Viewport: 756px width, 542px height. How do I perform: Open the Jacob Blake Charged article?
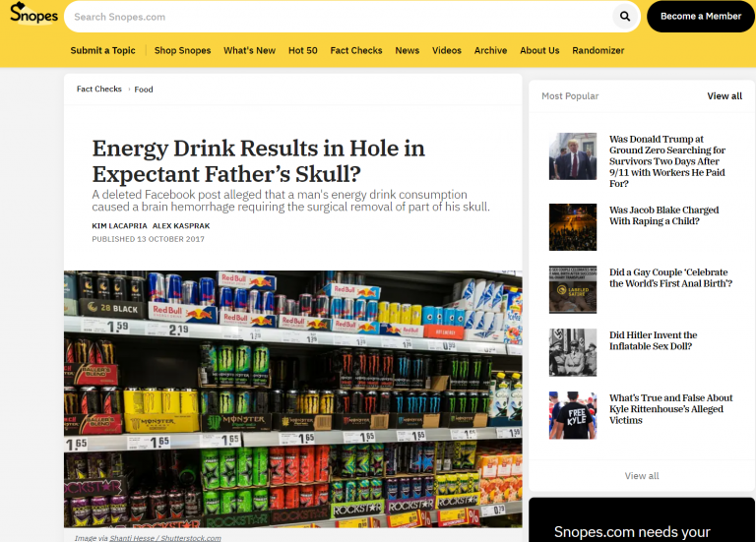[663, 215]
